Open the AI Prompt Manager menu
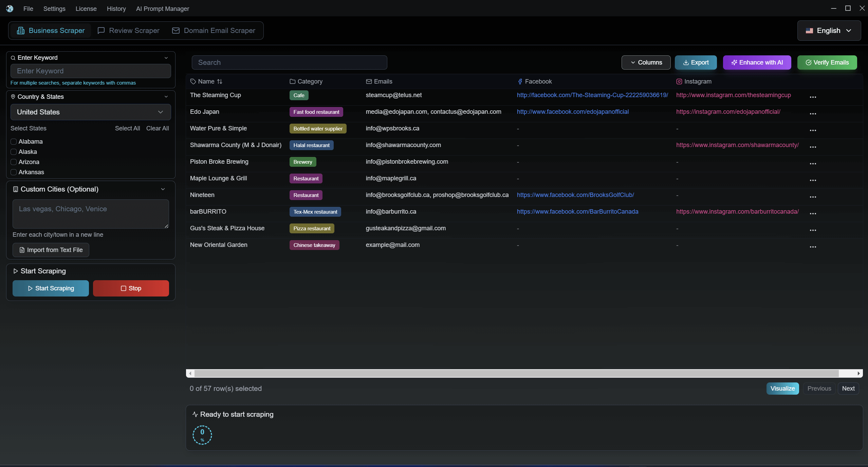Viewport: 868px width, 467px height. 162,9
